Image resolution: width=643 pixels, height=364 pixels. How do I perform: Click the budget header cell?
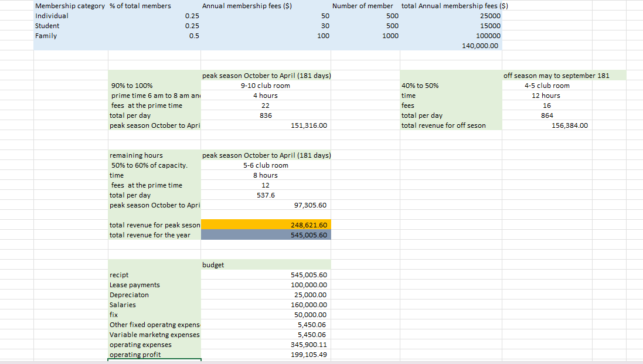click(x=266, y=264)
